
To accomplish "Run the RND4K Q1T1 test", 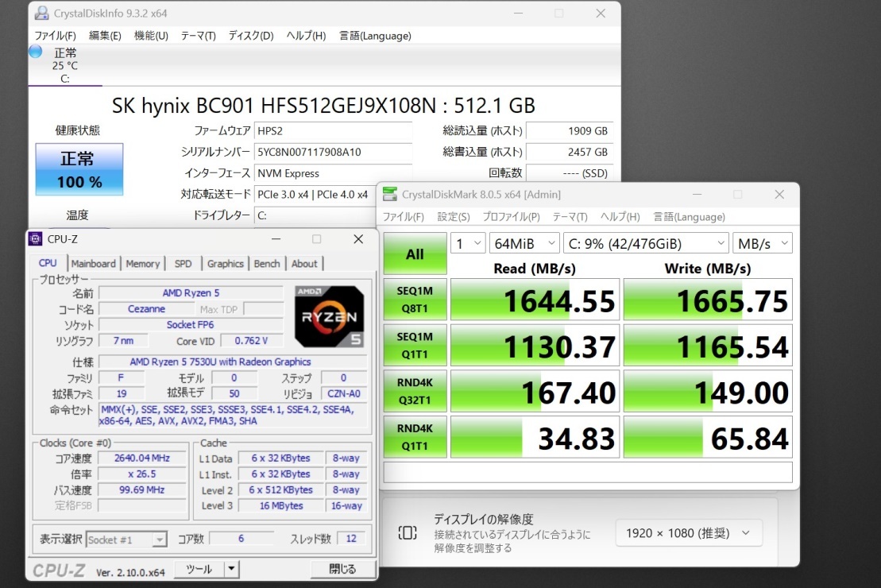I will [415, 437].
